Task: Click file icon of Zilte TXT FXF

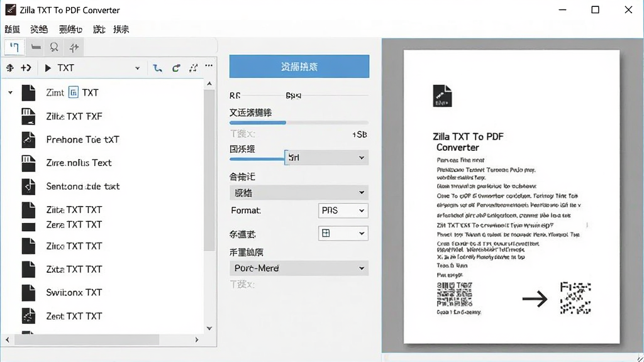Action: coord(28,116)
